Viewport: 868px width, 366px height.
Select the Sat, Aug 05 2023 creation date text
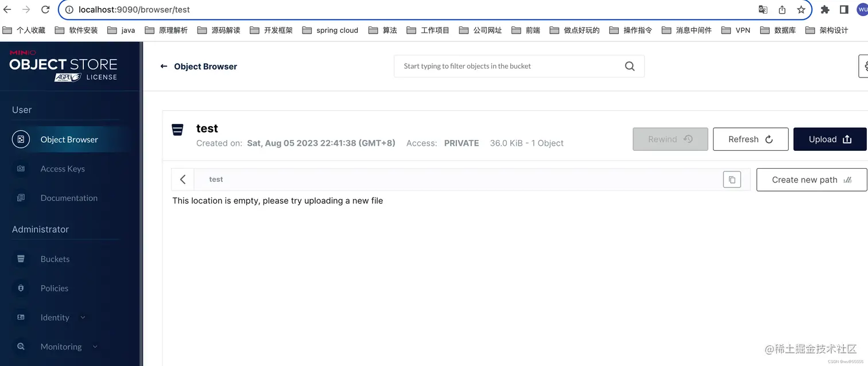[x=321, y=143]
